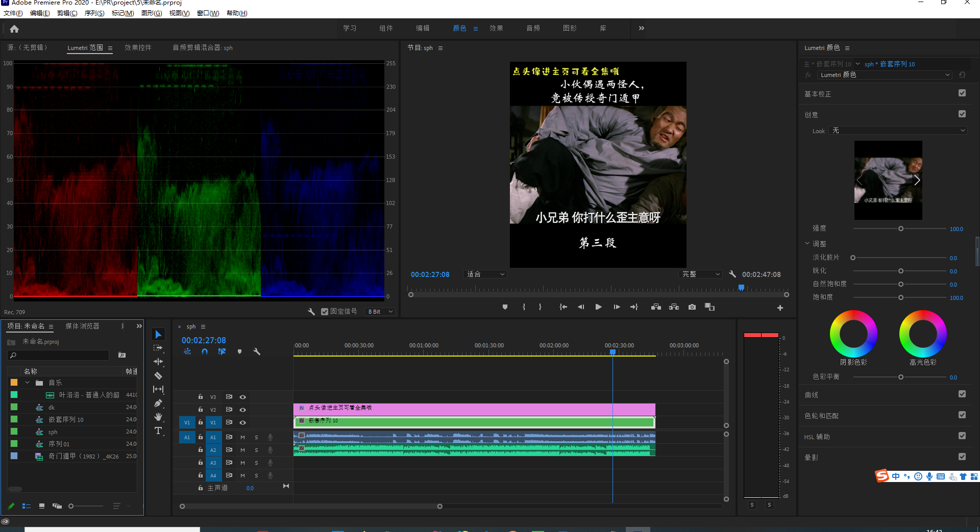Collapse the 音乐 folder in project panel
980x532 pixels.
click(28, 383)
